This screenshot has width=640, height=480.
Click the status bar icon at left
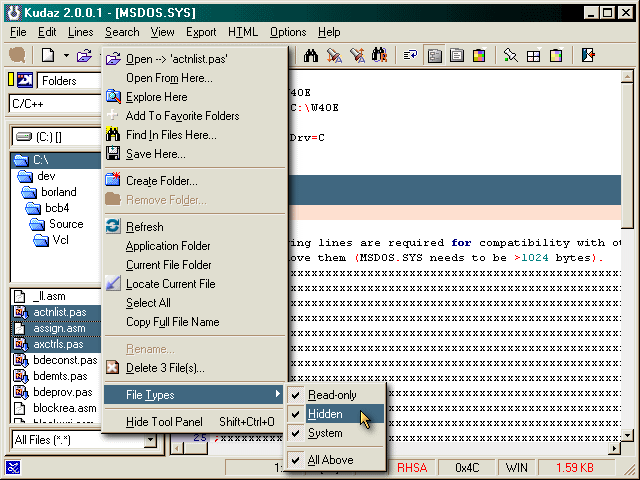[x=13, y=468]
